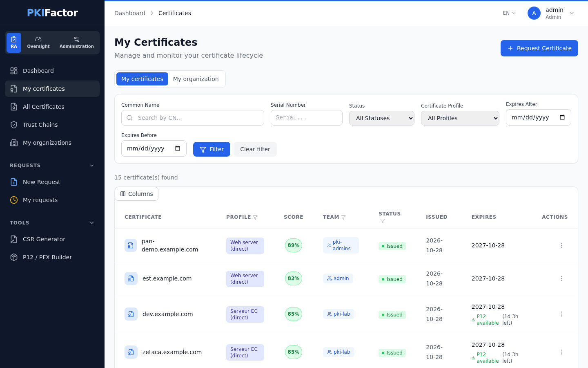This screenshot has width=588, height=368.
Task: Click the admin user avatar
Action: pos(534,13)
